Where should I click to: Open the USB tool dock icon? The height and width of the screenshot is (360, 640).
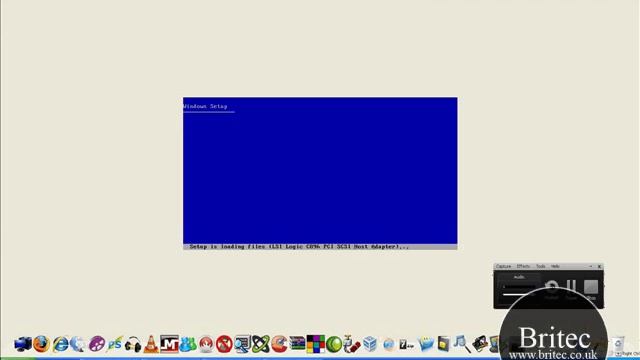pyautogui.click(x=351, y=344)
